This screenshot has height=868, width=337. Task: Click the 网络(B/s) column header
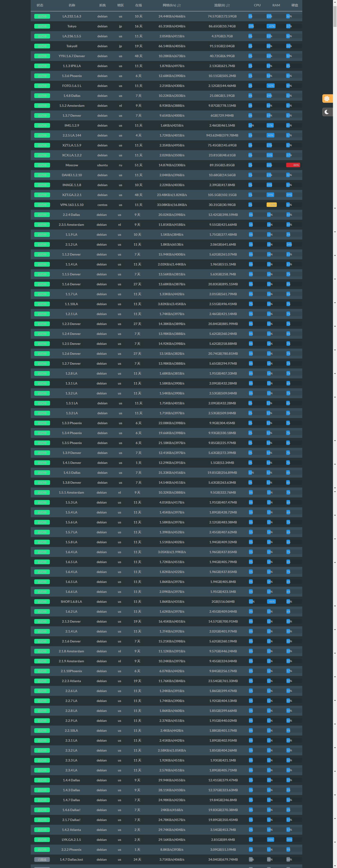coord(171,5)
